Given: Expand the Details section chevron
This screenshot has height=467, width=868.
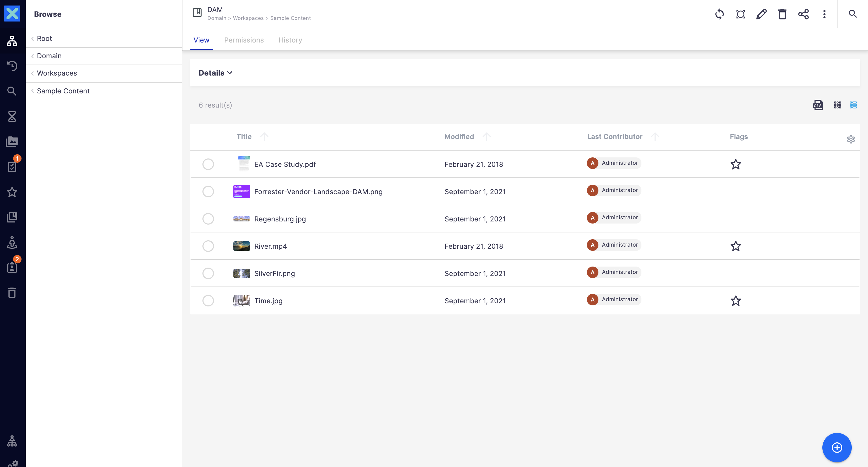Looking at the screenshot, I should point(230,73).
